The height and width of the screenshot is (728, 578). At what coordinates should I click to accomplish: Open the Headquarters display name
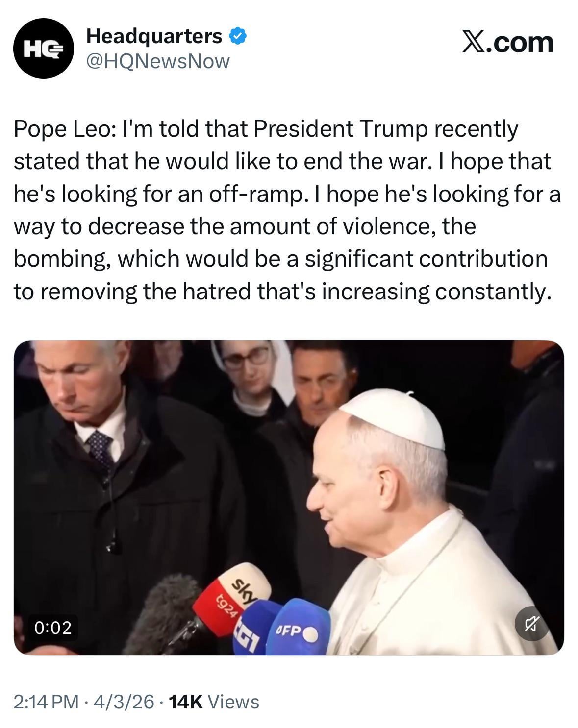pos(154,36)
